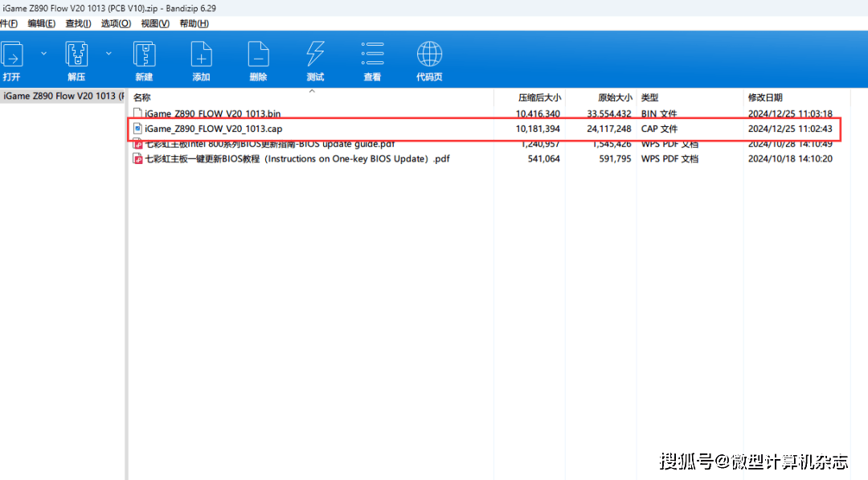Click the compressed size value 10,181,394
This screenshot has width=868, height=480.
click(x=538, y=129)
